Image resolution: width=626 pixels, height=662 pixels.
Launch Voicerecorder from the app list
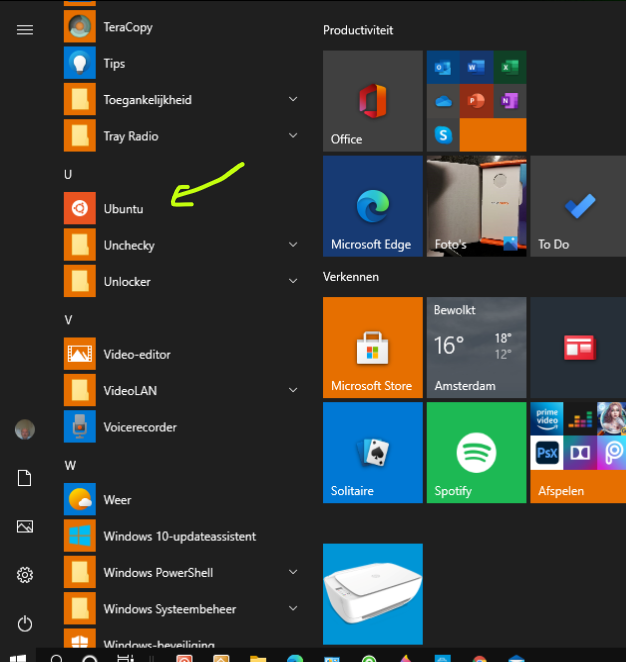[139, 427]
